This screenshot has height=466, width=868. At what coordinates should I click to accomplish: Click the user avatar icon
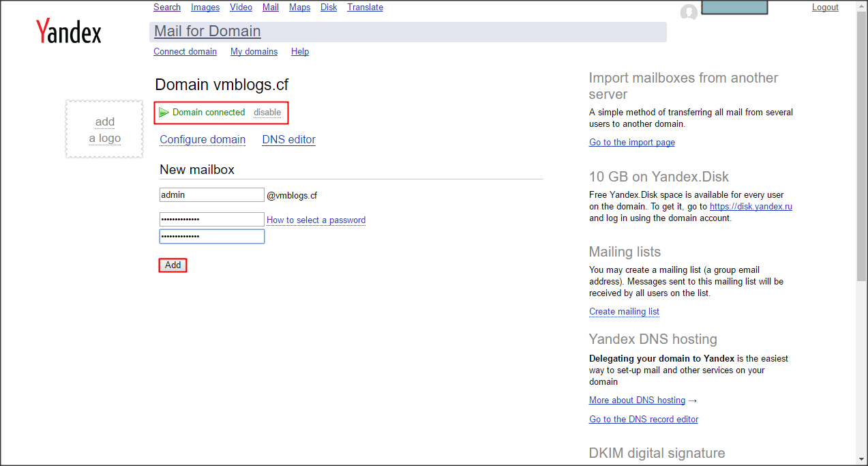click(689, 12)
